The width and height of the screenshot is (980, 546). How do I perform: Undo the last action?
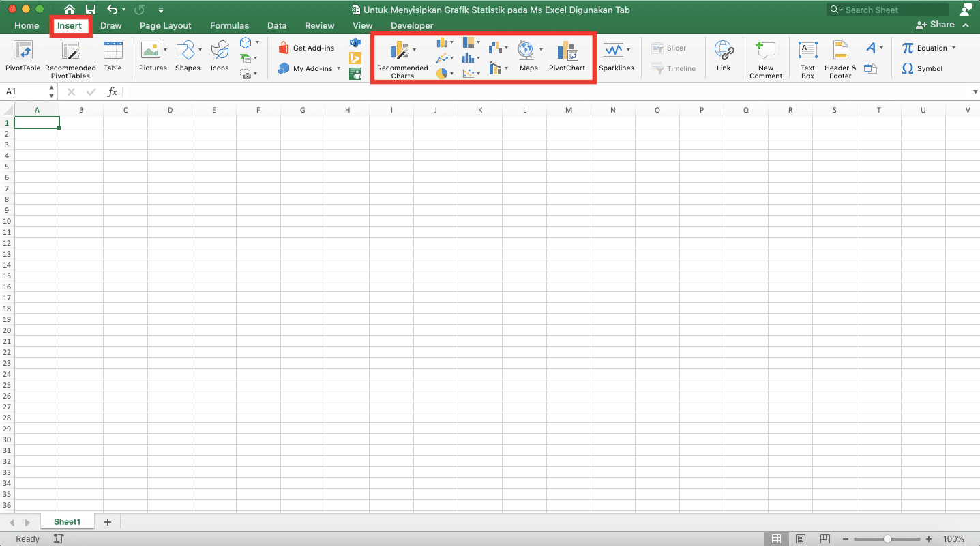[x=112, y=10]
